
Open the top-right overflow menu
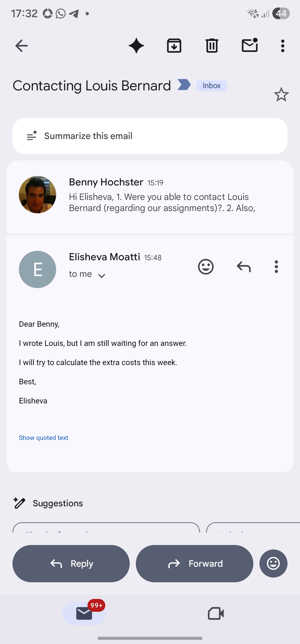[282, 46]
